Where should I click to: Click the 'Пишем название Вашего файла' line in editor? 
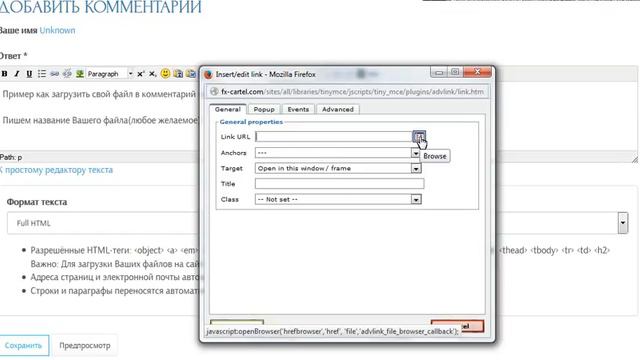[x=100, y=120]
